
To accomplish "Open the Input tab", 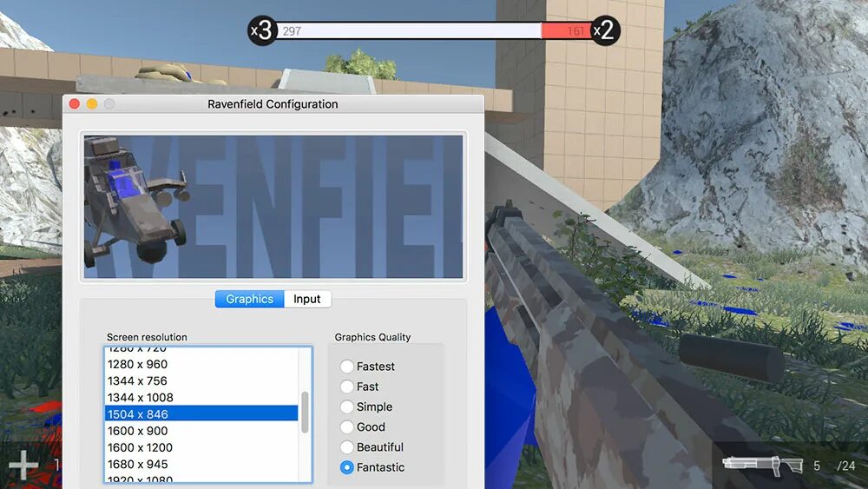I will click(307, 299).
